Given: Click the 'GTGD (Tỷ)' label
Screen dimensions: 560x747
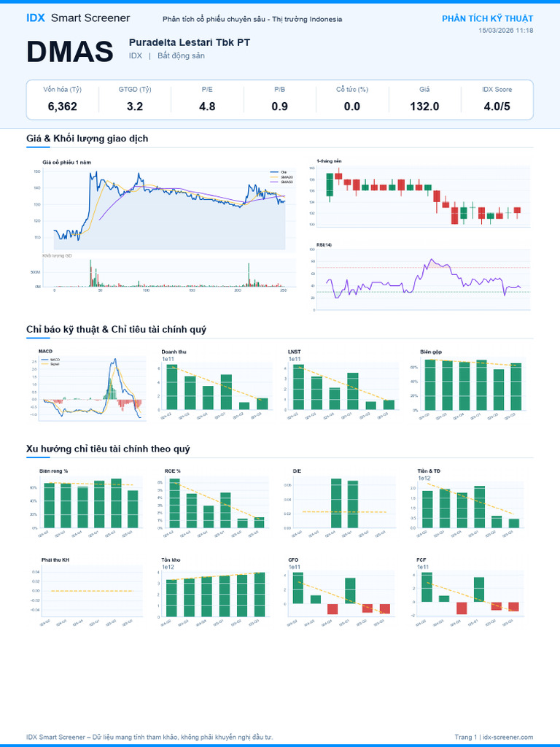Looking at the screenshot, I should pyautogui.click(x=135, y=90).
